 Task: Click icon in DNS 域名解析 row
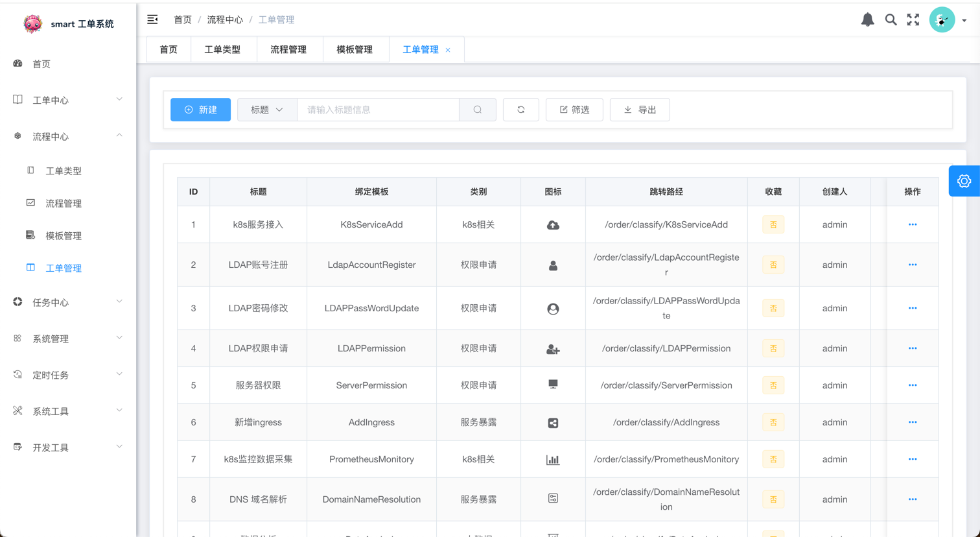click(x=553, y=499)
